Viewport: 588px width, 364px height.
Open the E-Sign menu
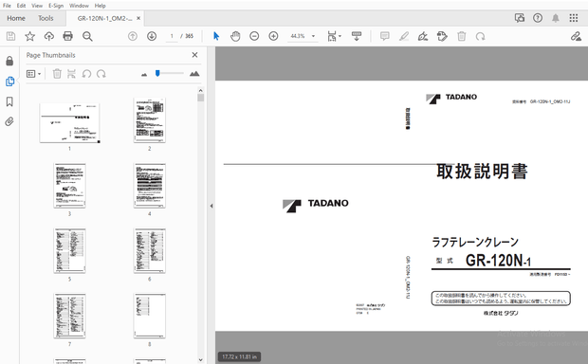click(x=56, y=6)
